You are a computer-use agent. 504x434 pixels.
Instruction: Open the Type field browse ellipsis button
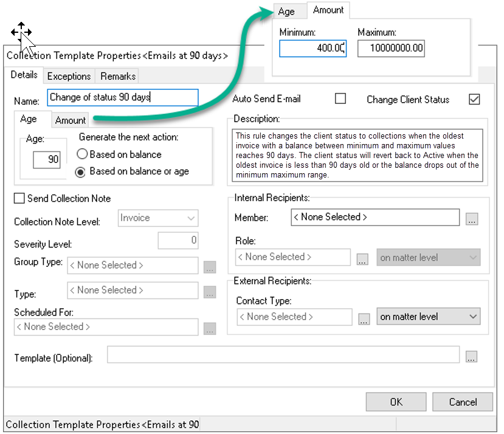click(210, 292)
